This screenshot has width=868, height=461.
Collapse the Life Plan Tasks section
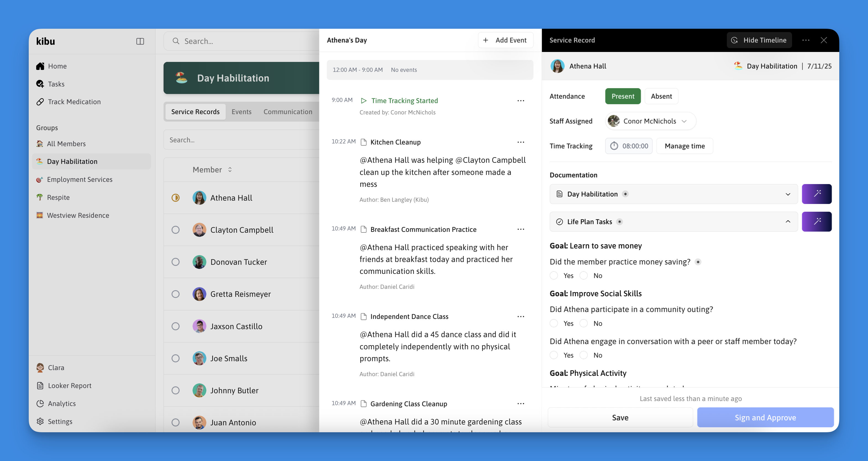click(x=787, y=221)
